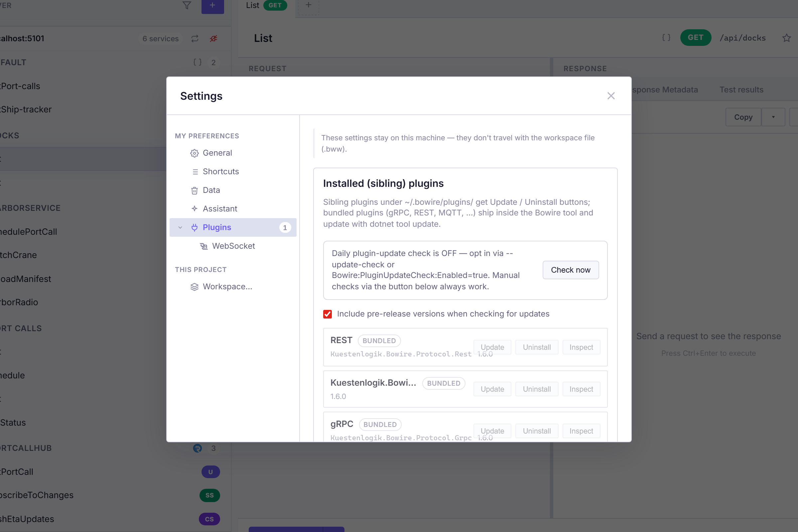Close the Settings dialog
Image resolution: width=798 pixels, height=532 pixels.
(x=611, y=96)
